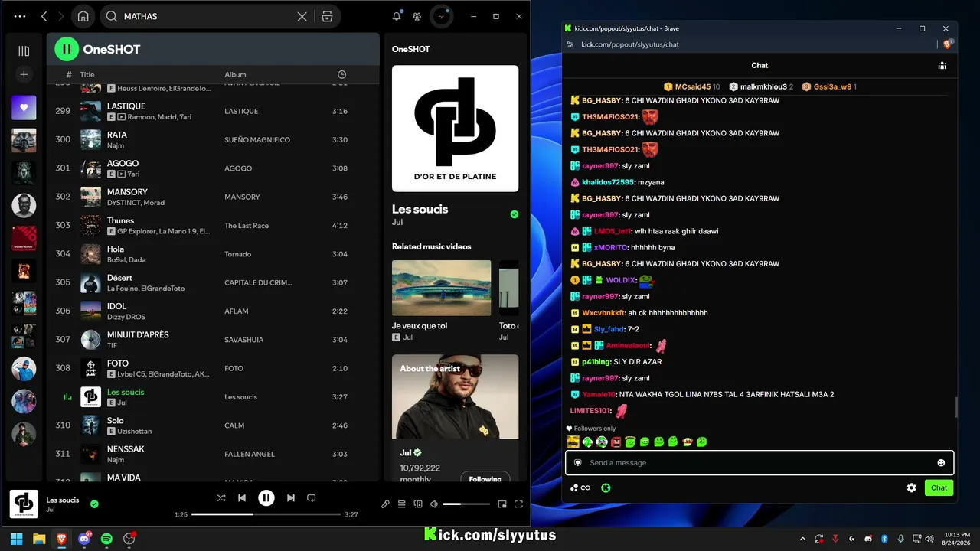Open the D'OR ET DE PLATINE cover art

[455, 128]
